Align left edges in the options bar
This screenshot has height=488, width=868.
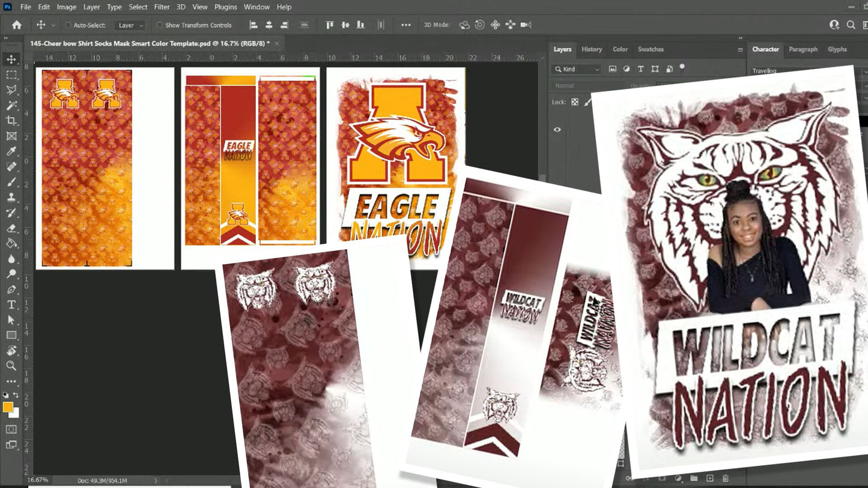pos(253,25)
